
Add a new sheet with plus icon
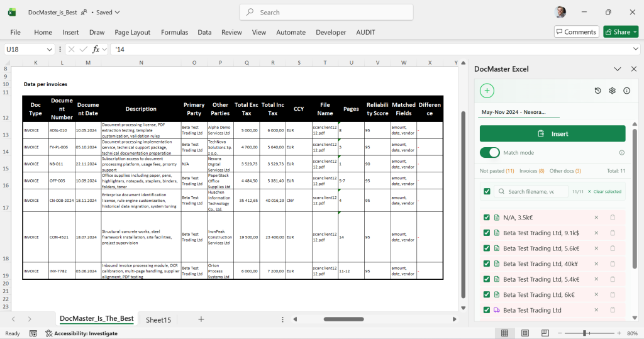click(201, 320)
